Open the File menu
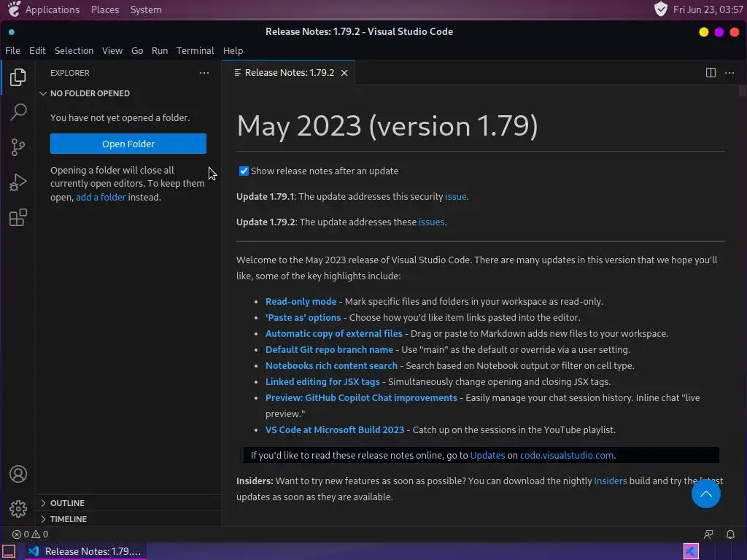The image size is (747, 560). (x=12, y=50)
